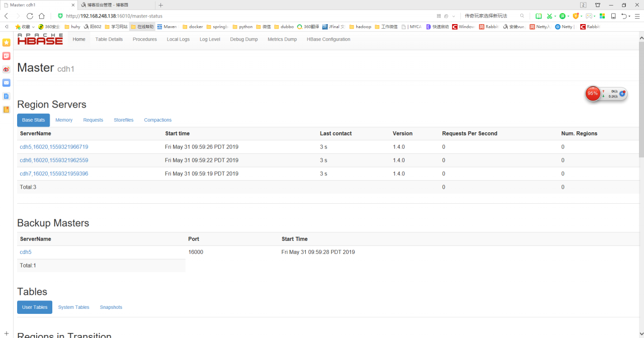Screen dimensions: 644x338
Task: Open Procedures in navbar
Action: point(145,39)
